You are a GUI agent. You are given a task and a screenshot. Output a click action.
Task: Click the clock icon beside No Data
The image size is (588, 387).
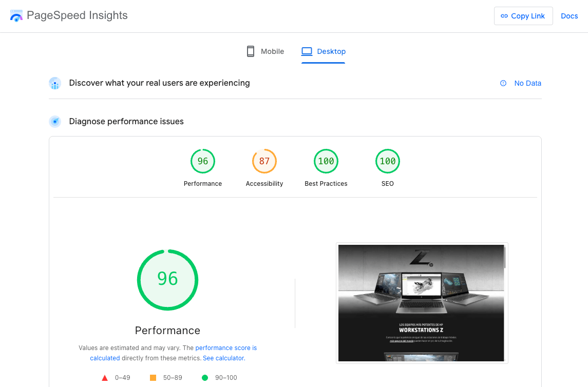[x=502, y=83]
